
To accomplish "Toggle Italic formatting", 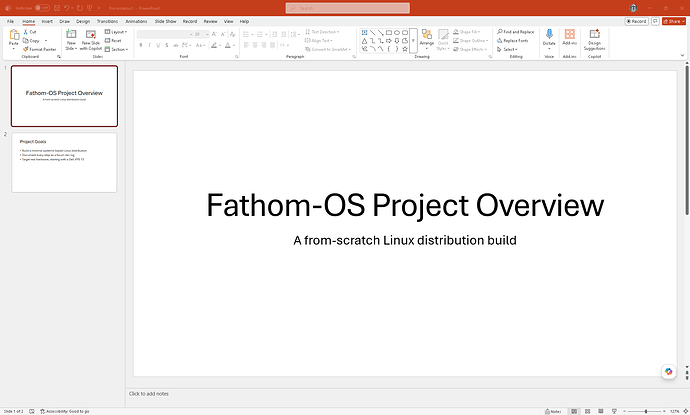I will 150,45.
